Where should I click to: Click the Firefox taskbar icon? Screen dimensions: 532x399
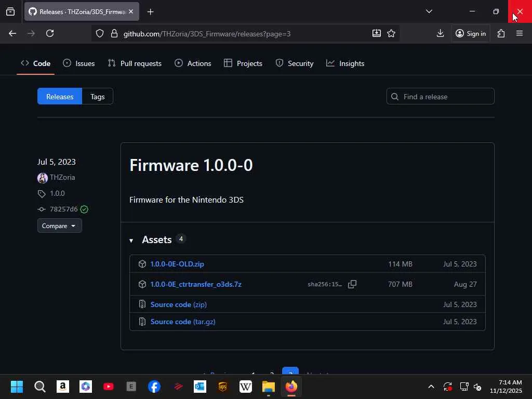click(x=291, y=387)
